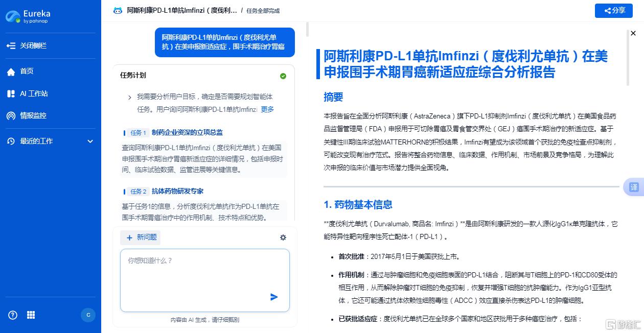644x333 pixels.
Task: Click the send message arrow icon
Action: 274,297
